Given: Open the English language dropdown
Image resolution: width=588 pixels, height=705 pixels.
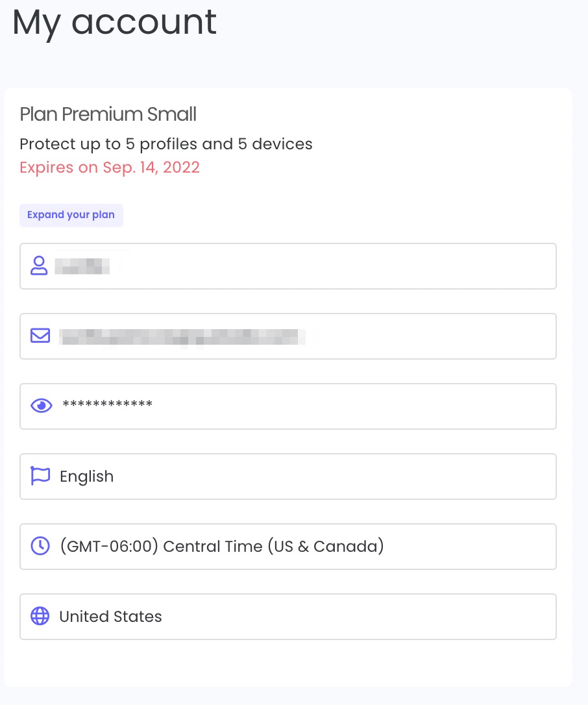Looking at the screenshot, I should point(288,476).
